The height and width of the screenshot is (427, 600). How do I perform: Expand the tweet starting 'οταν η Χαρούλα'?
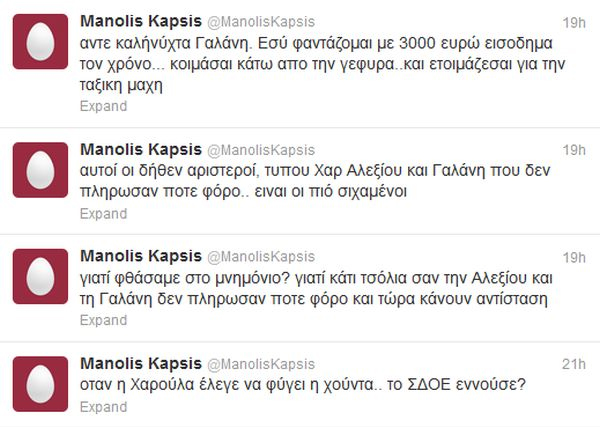103,407
